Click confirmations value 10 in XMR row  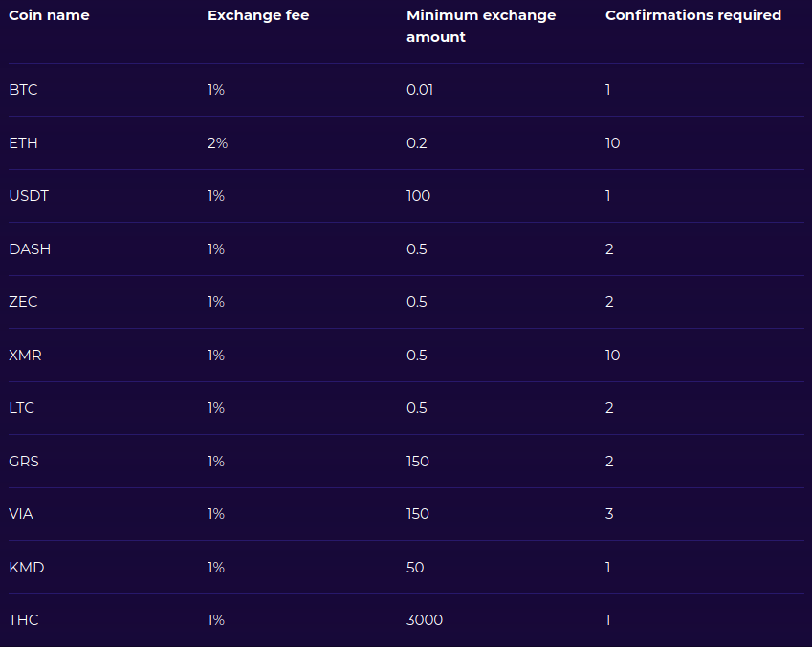[x=613, y=356]
